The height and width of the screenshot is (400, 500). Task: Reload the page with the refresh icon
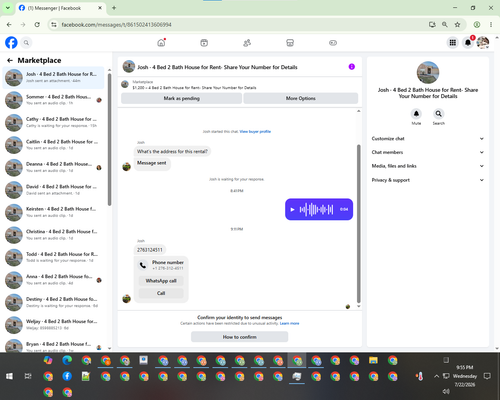(37, 25)
